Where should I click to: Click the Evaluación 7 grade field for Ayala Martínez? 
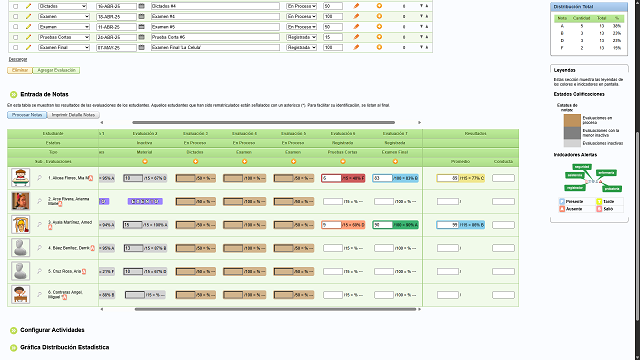382,225
